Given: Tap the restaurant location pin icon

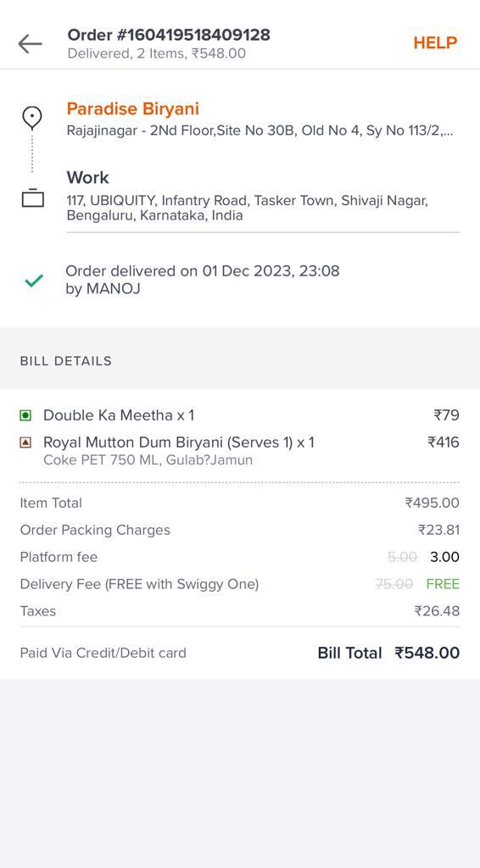Looking at the screenshot, I should 32,119.
